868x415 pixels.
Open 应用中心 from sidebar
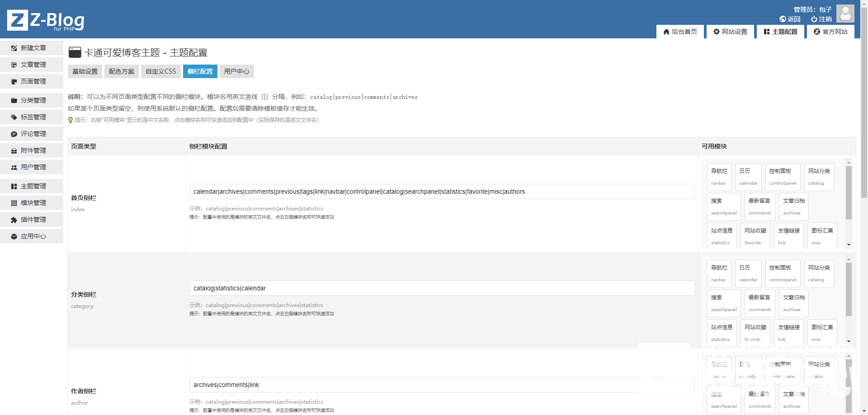(x=33, y=236)
